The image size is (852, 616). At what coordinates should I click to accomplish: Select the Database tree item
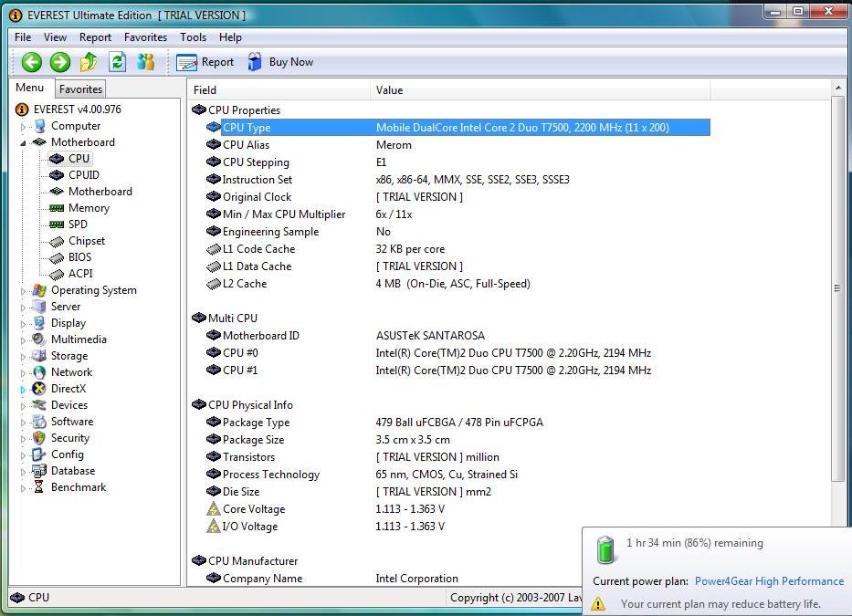pyautogui.click(x=73, y=471)
